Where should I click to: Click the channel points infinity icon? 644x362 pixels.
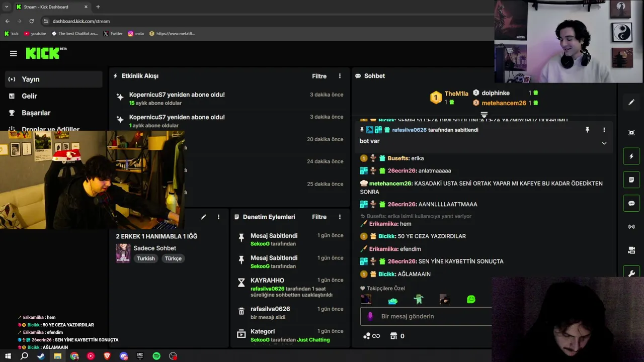tap(371, 336)
